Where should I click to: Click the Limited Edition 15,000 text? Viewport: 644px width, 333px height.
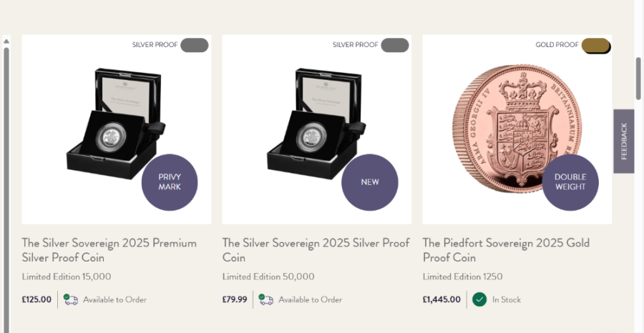(x=67, y=277)
